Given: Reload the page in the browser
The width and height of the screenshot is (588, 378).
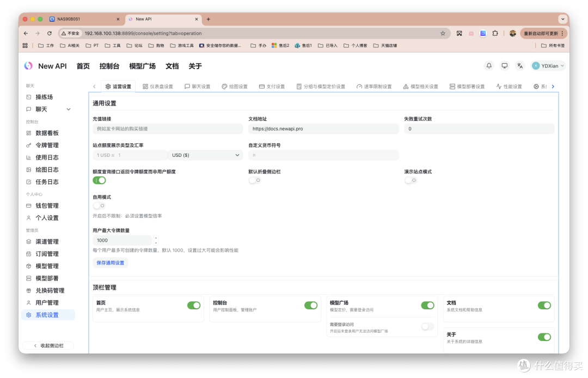Looking at the screenshot, I should (x=49, y=33).
